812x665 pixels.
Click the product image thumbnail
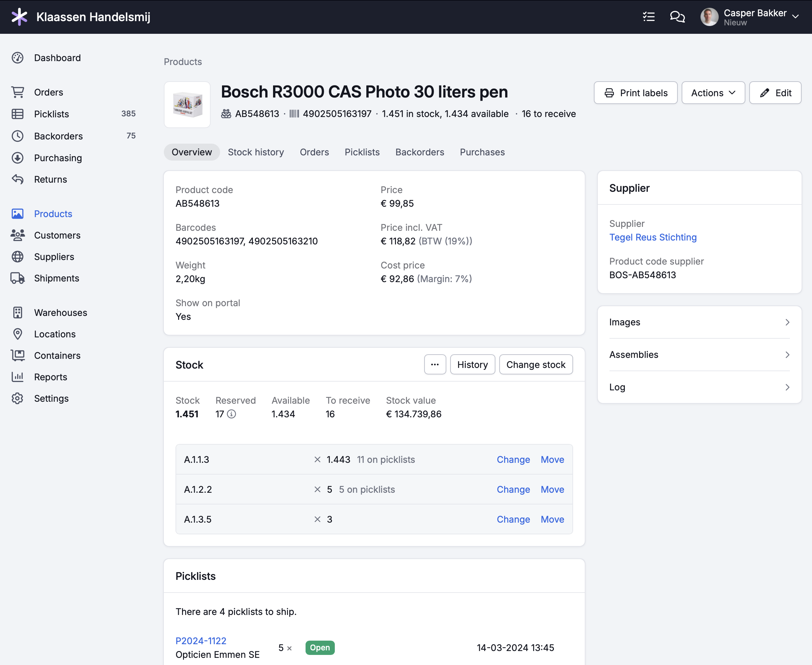187,105
